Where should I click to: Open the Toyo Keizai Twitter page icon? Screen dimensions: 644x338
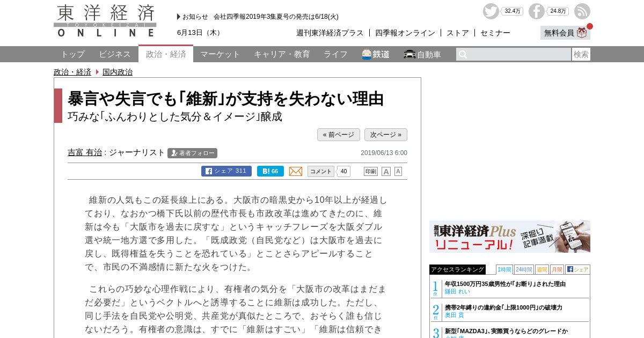491,11
